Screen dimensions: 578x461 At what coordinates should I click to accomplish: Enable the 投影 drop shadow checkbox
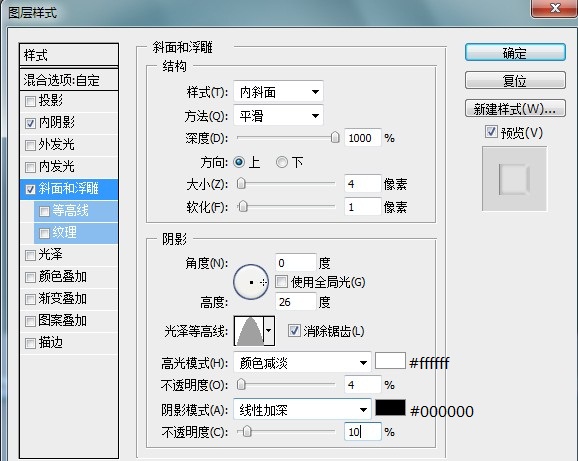pyautogui.click(x=30, y=101)
